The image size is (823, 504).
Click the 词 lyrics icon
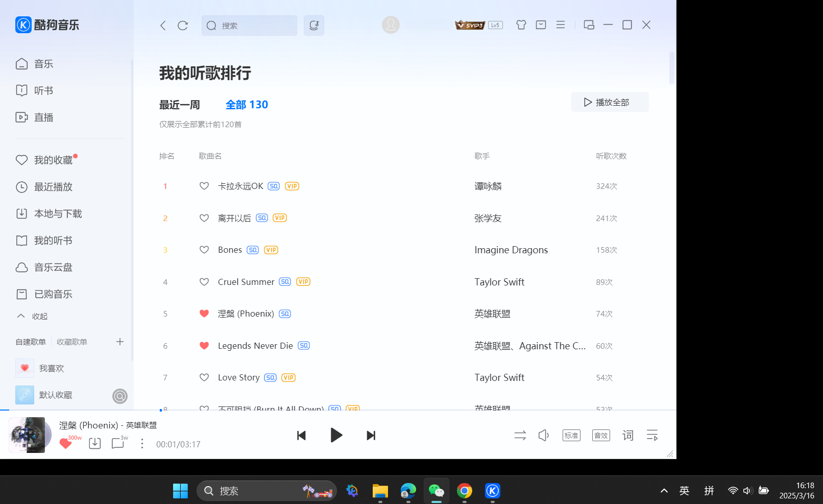(627, 435)
